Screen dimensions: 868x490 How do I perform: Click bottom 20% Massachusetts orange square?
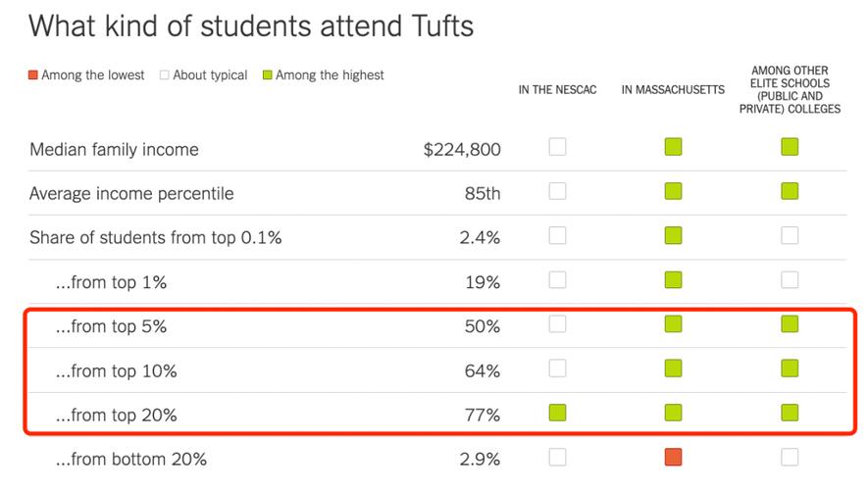673,458
